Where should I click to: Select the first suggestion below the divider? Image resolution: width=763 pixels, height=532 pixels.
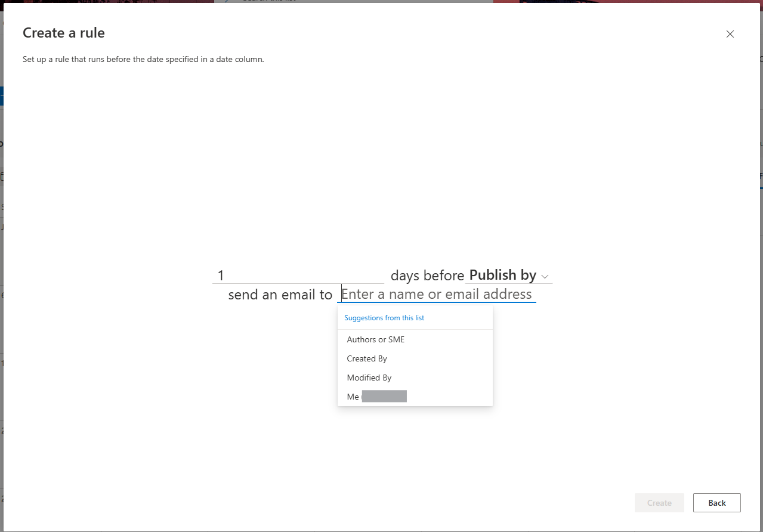pyautogui.click(x=375, y=339)
